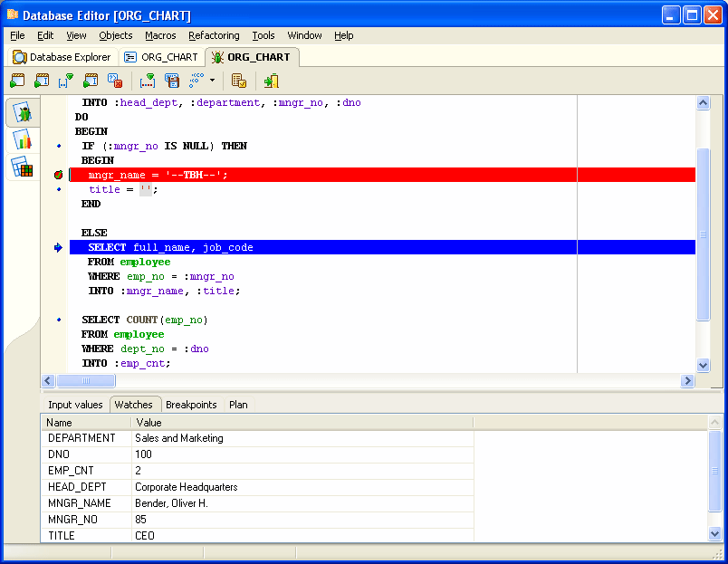Toggle breakpoint on the red mngr_name line

[58, 175]
